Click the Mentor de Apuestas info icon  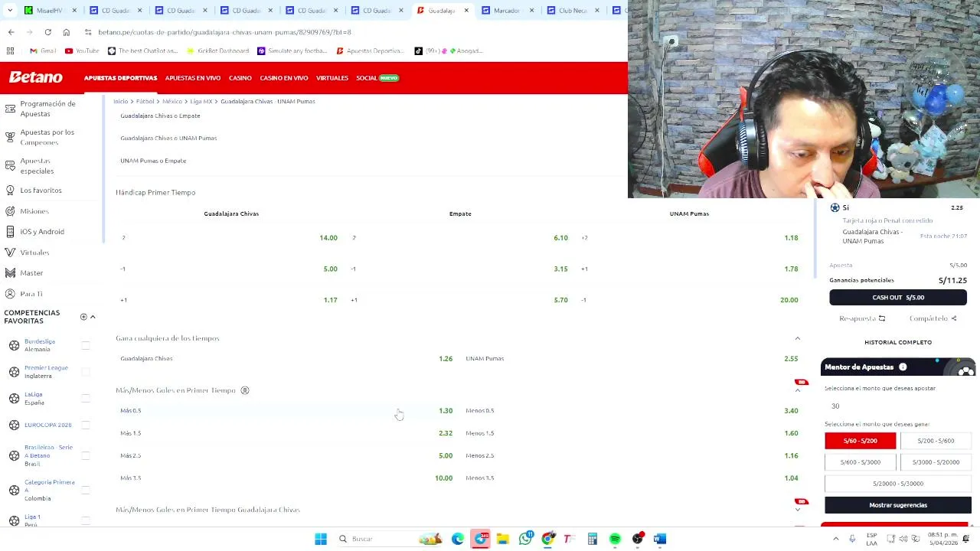click(903, 367)
